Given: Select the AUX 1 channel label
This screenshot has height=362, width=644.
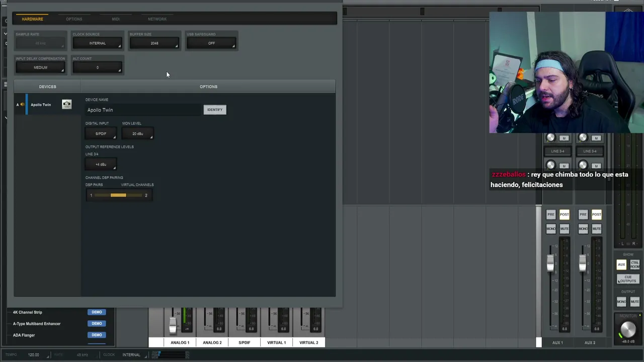Looking at the screenshot, I should coord(557,343).
